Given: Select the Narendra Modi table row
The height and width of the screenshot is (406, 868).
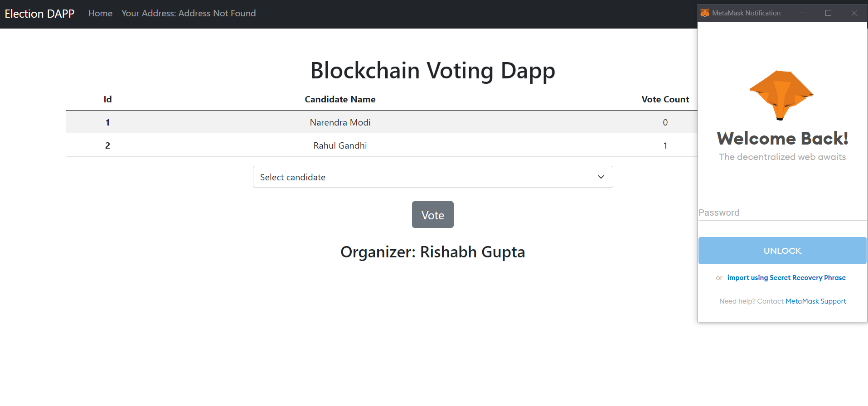Looking at the screenshot, I should coord(381,122).
